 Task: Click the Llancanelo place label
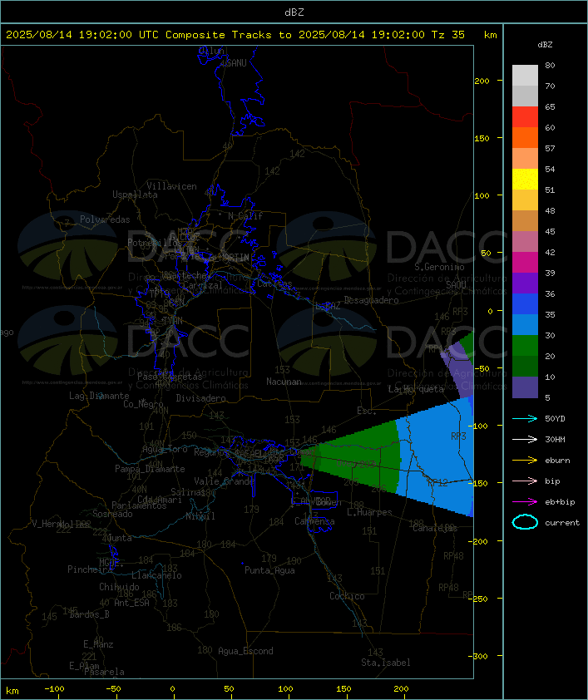click(156, 575)
